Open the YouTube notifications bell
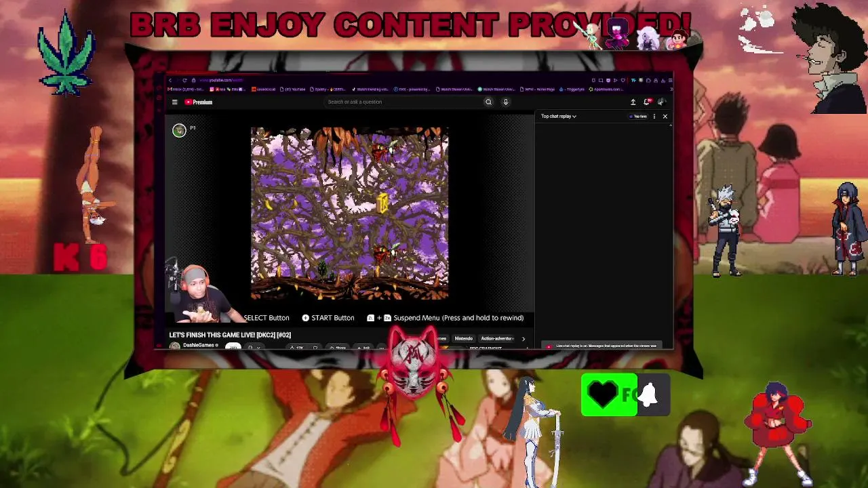 point(647,102)
